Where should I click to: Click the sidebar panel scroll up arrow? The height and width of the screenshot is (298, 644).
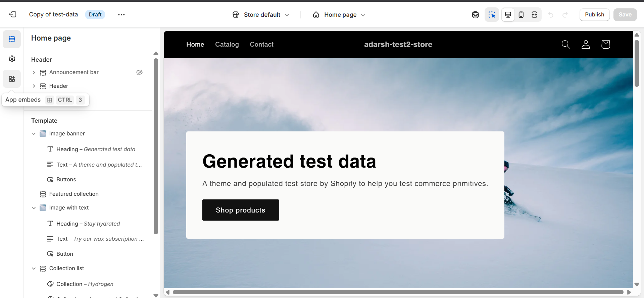(156, 53)
